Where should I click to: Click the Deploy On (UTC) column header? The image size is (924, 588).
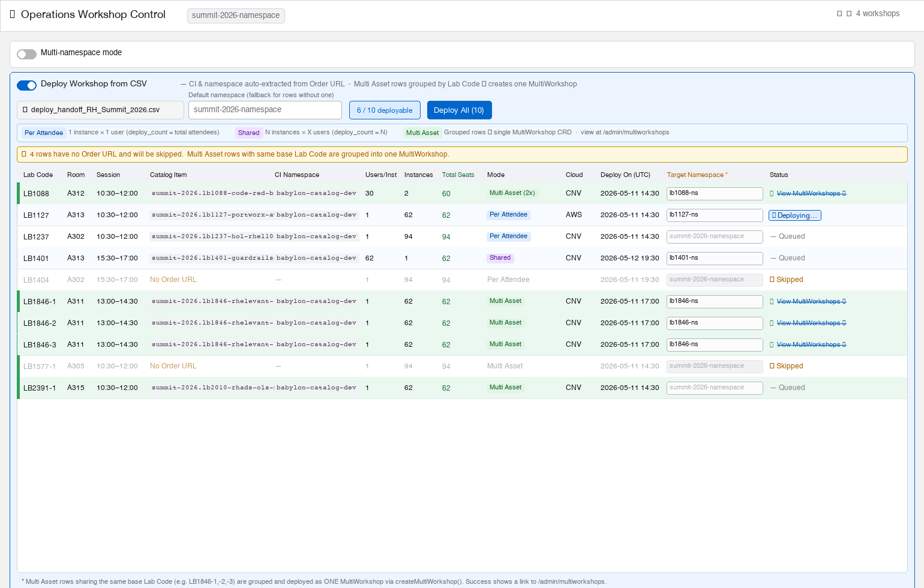pos(625,175)
